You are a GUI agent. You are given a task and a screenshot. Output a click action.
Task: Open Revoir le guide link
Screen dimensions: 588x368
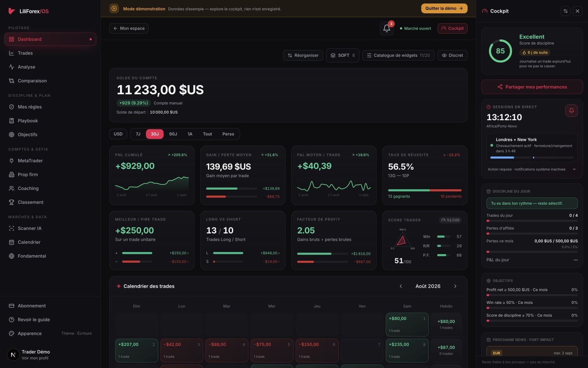tap(50, 320)
